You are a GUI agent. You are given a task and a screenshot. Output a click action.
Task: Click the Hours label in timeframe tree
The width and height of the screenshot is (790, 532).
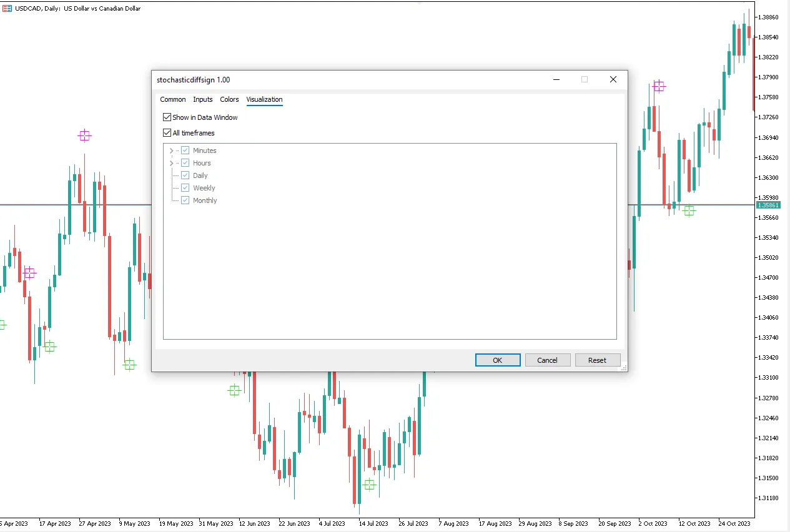pyautogui.click(x=202, y=163)
